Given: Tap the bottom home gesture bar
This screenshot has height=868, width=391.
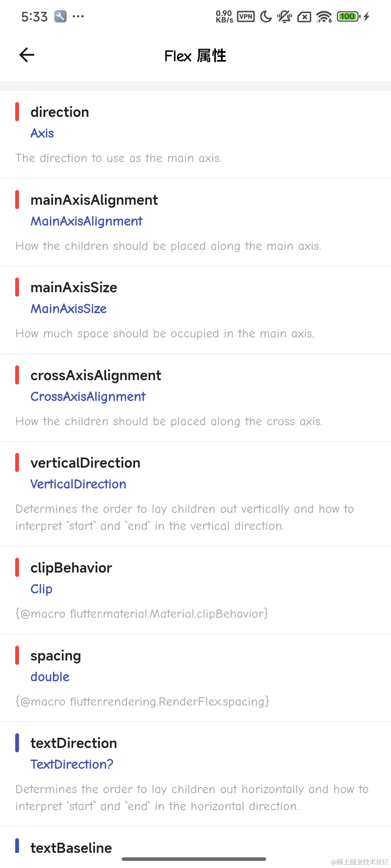Looking at the screenshot, I should [x=194, y=859].
